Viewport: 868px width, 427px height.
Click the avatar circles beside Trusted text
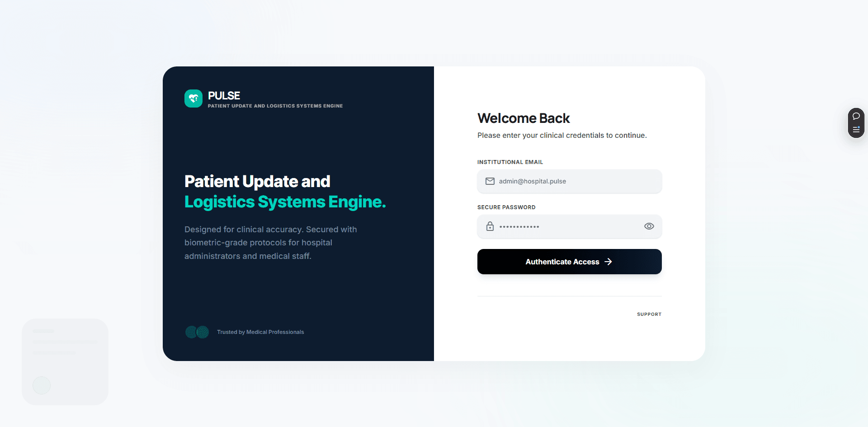point(197,332)
